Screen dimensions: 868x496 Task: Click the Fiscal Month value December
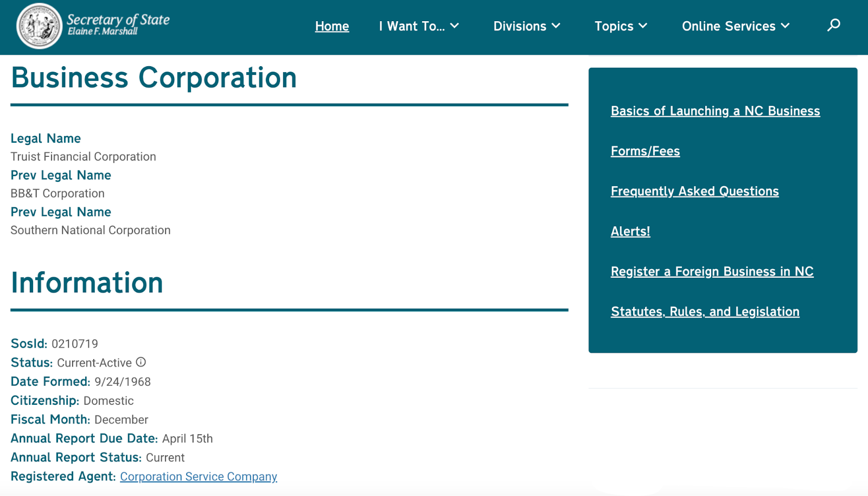click(121, 420)
